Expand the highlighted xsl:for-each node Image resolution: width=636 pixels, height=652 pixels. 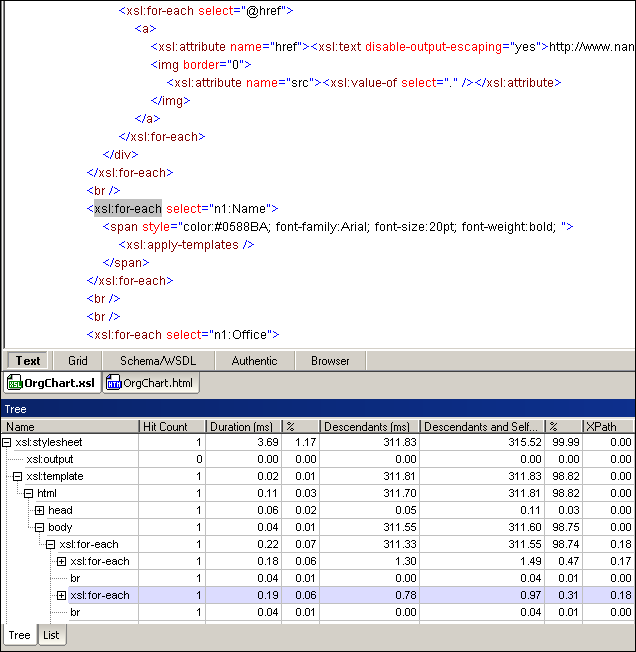click(x=61, y=595)
